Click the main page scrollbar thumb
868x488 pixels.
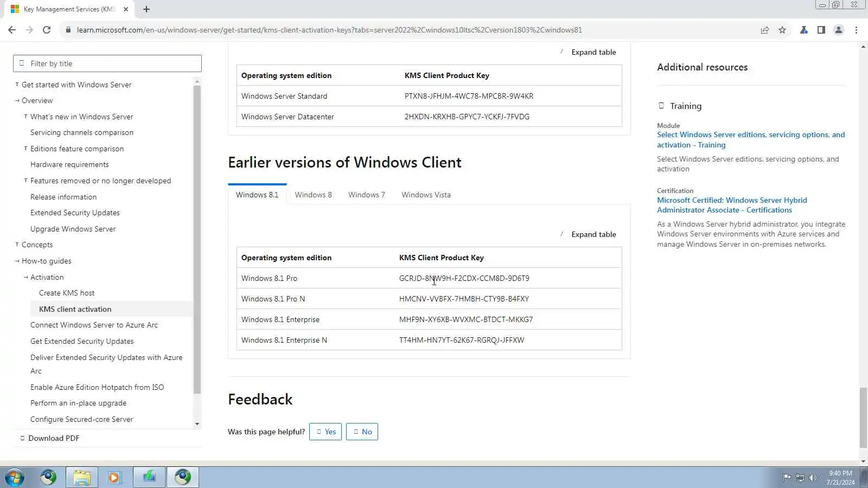863,418
